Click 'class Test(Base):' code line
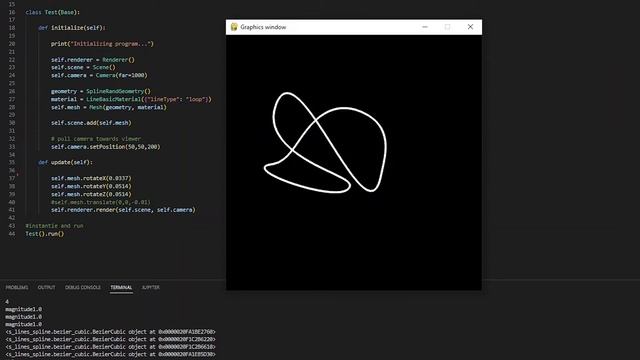Image resolution: width=640 pixels, height=360 pixels. coord(53,12)
